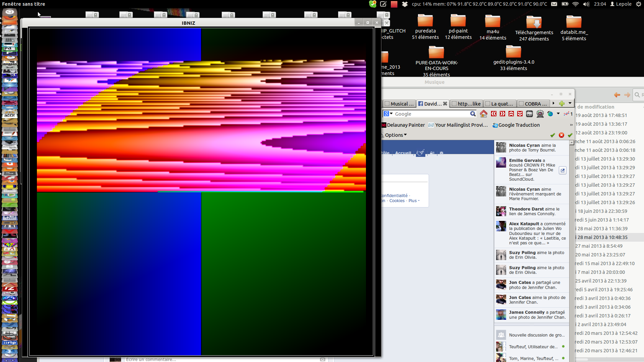
Task: Click the browser home icon
Action: [483, 114]
